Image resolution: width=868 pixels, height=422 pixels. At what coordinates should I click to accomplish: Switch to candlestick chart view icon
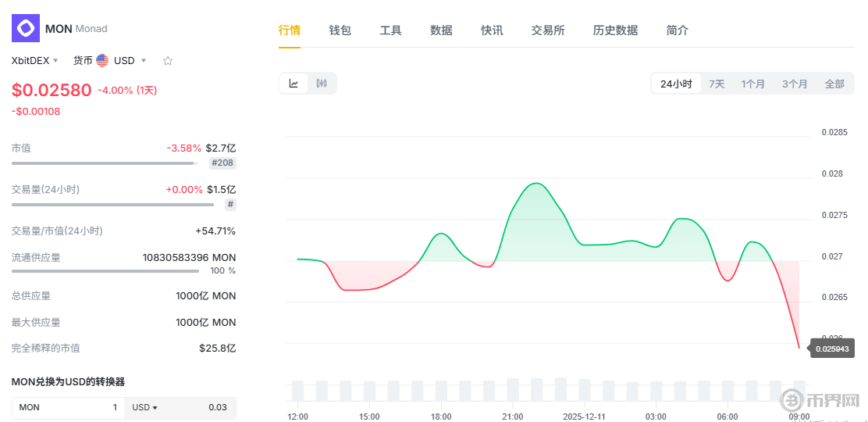point(322,84)
